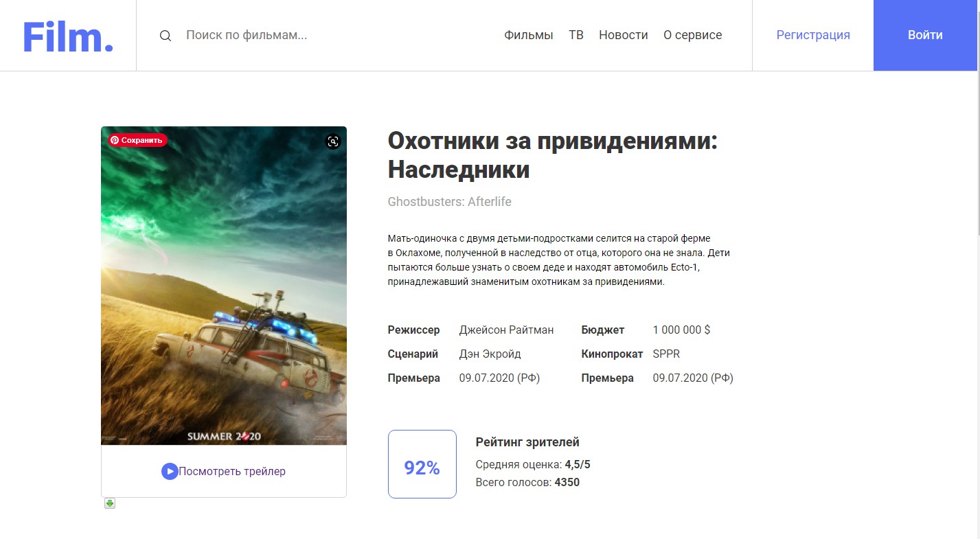This screenshot has width=980, height=539.
Task: Click the Посмотреть трейлер link
Action: click(x=232, y=472)
